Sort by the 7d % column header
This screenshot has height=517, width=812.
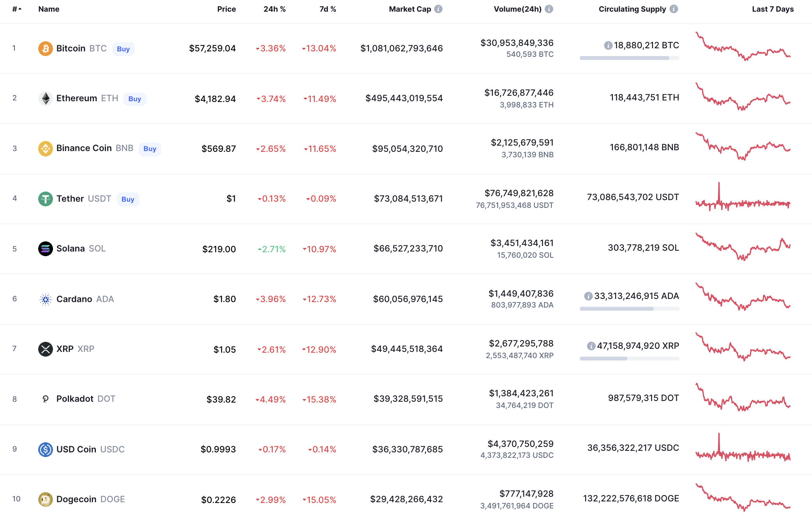[328, 9]
